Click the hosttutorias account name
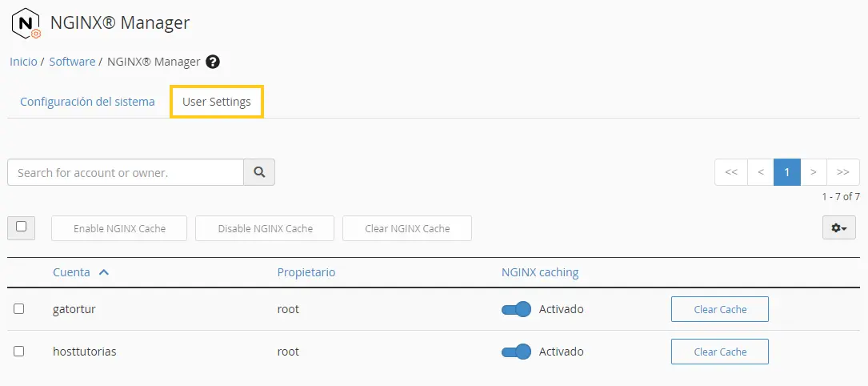Screen dimensions: 868x386 point(85,351)
